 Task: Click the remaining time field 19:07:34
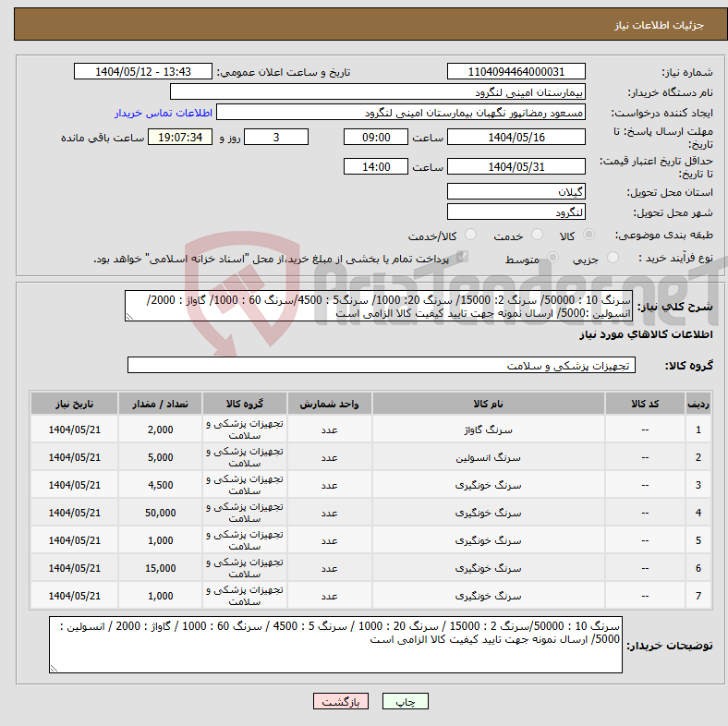180,137
